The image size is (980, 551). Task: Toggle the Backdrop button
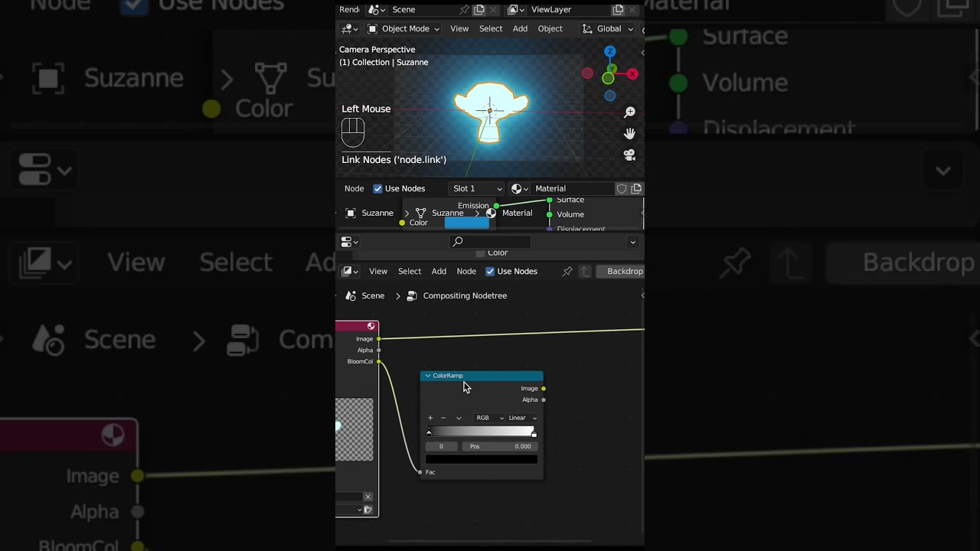tap(621, 272)
